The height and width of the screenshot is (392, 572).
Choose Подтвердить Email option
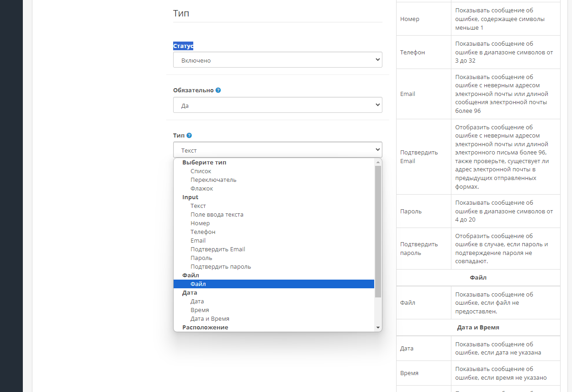218,249
